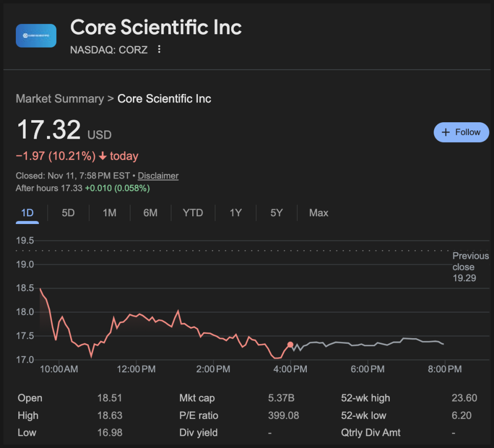Image resolution: width=494 pixels, height=448 pixels.
Task: Switch to the 5Y chart tab
Action: click(276, 213)
